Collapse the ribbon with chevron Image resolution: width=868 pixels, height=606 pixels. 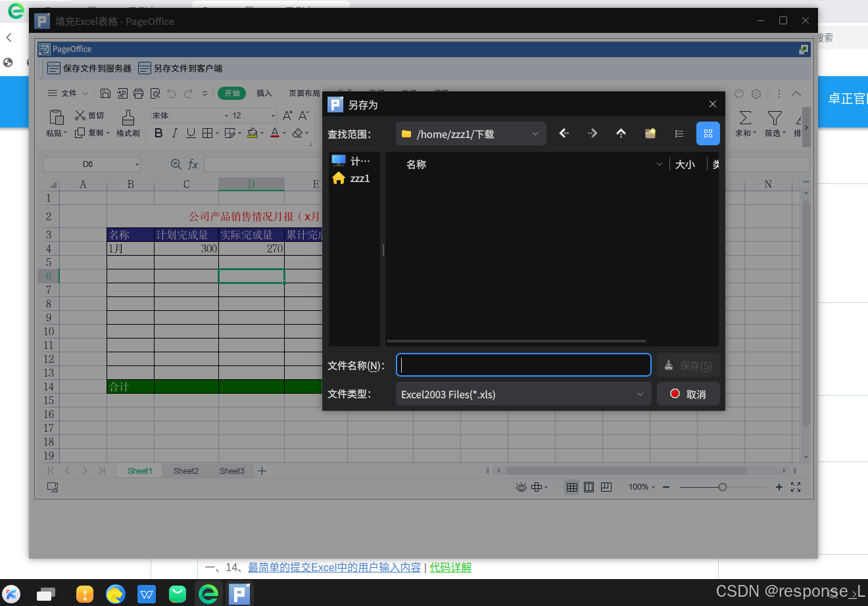tap(796, 93)
